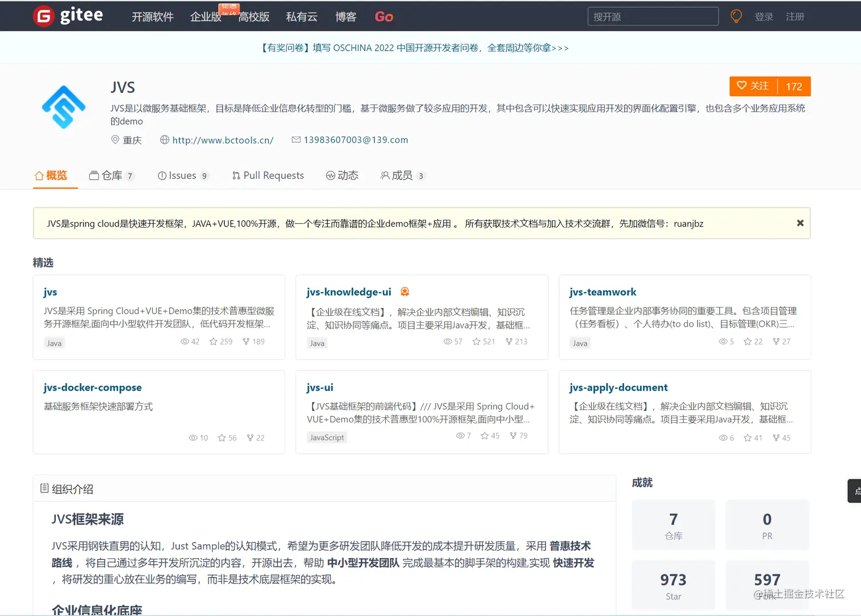The image size is (861, 616).
Task: Click the globe icon beside the website URL
Action: coord(165,139)
